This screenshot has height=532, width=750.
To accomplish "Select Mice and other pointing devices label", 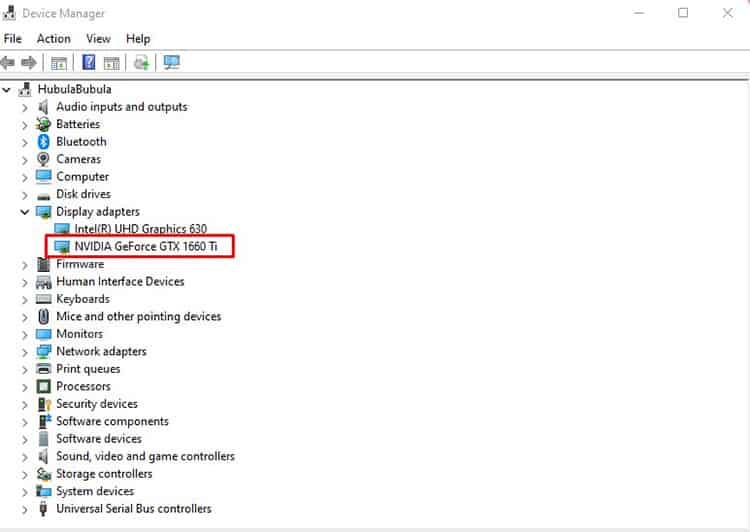I will pos(139,316).
